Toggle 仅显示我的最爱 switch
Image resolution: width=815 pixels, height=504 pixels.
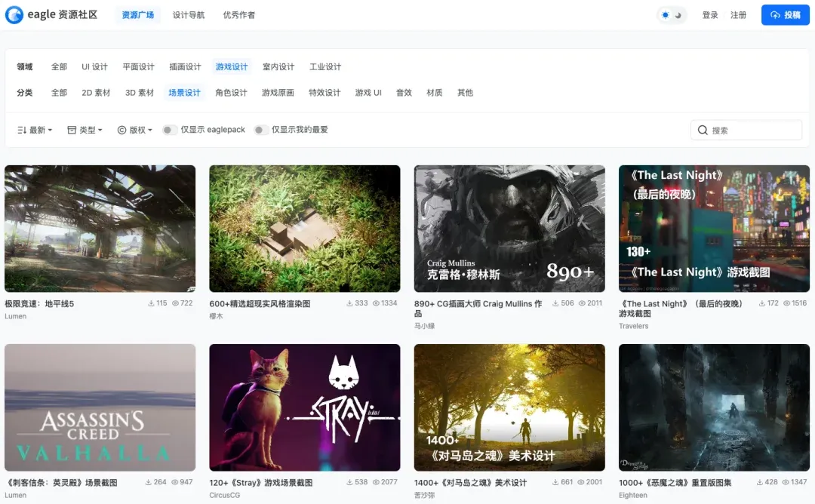tap(261, 130)
